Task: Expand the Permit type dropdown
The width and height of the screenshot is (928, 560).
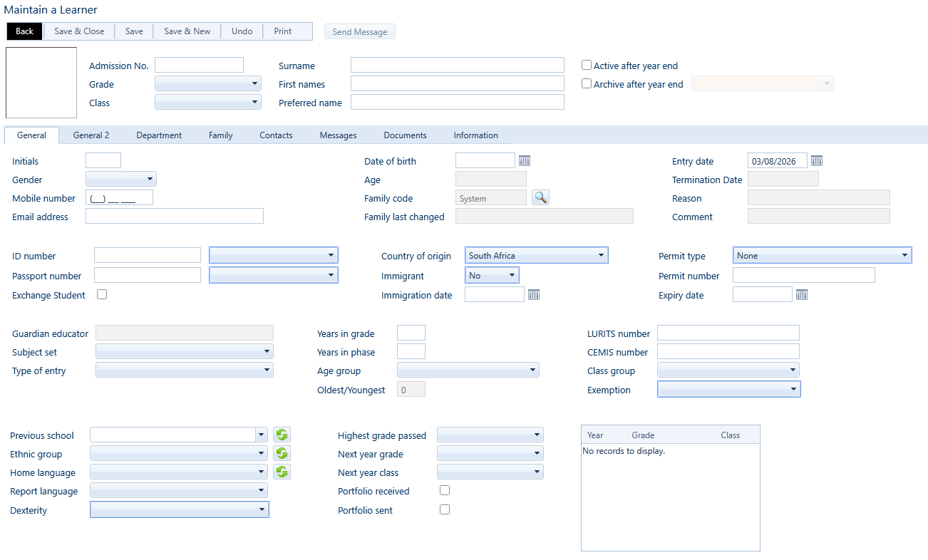Action: tap(823, 255)
